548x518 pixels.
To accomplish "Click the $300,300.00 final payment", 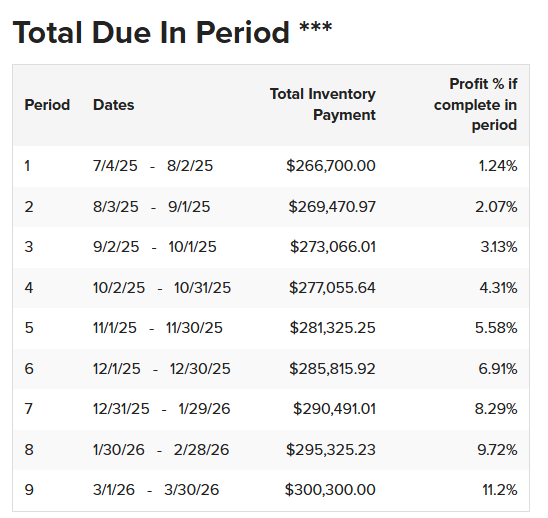I will click(330, 490).
